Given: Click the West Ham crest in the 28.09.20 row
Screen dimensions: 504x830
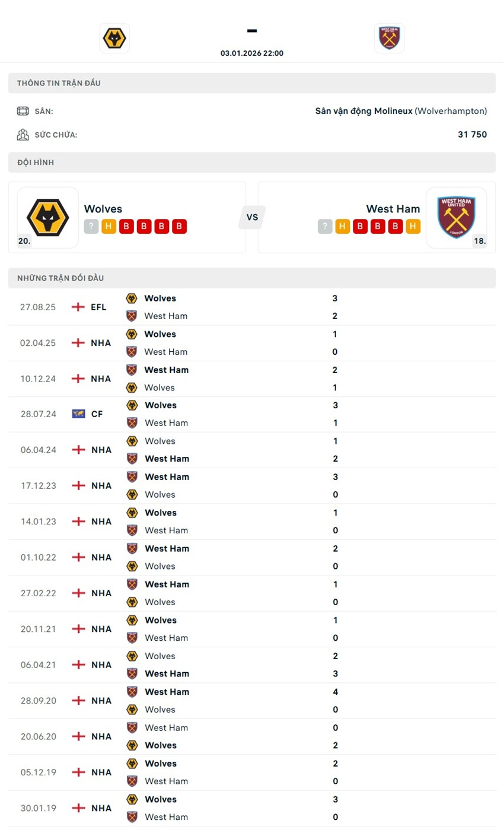Looking at the screenshot, I should pos(132,692).
